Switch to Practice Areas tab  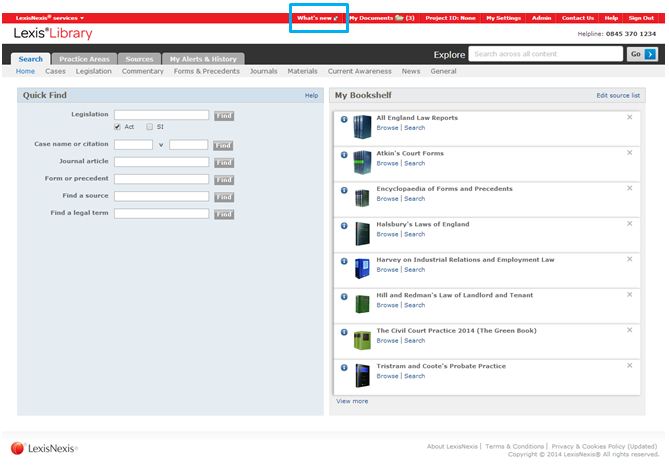pyautogui.click(x=85, y=59)
